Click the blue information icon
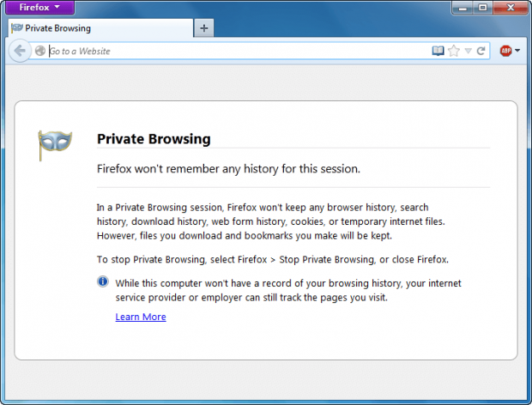 [x=102, y=281]
